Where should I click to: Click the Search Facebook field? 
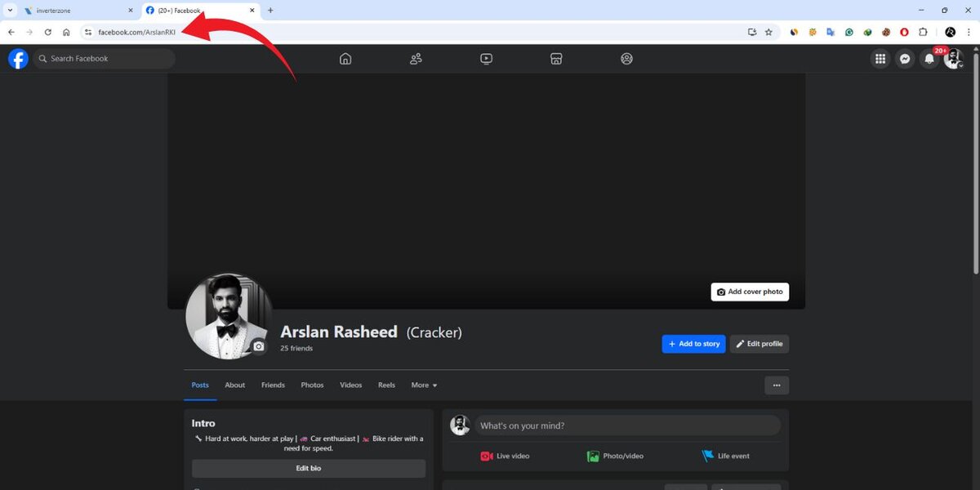point(104,59)
